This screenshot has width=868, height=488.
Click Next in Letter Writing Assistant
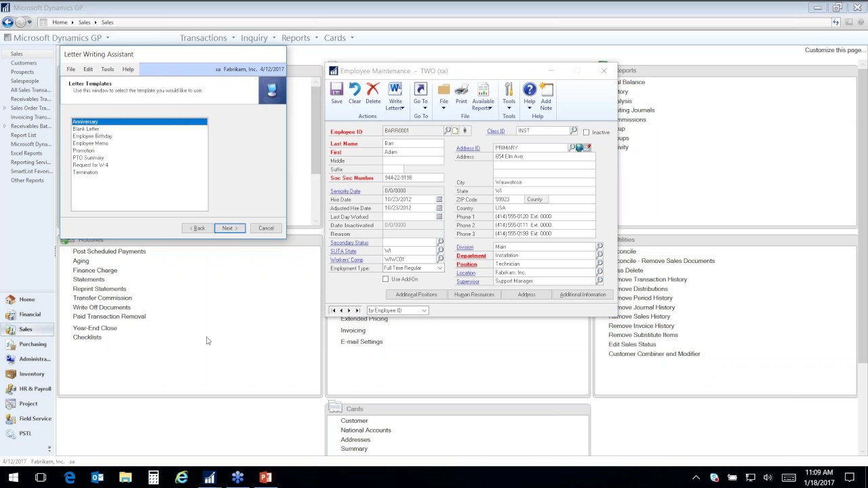[229, 228]
